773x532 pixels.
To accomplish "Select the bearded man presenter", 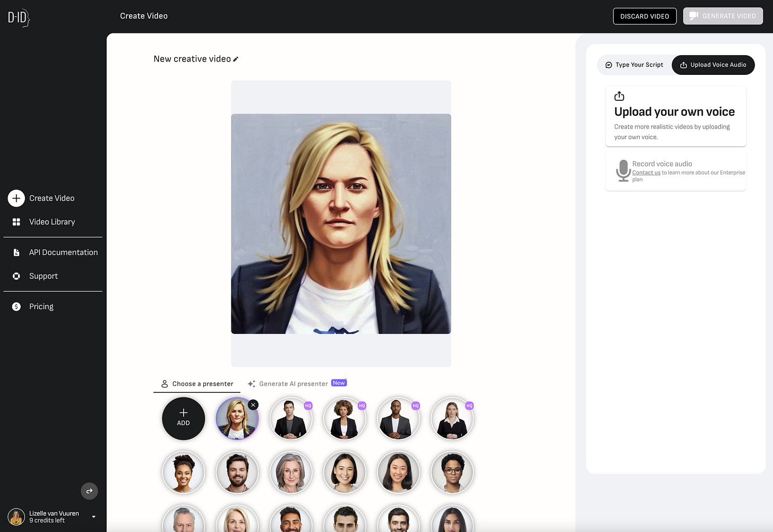I will pos(237,473).
